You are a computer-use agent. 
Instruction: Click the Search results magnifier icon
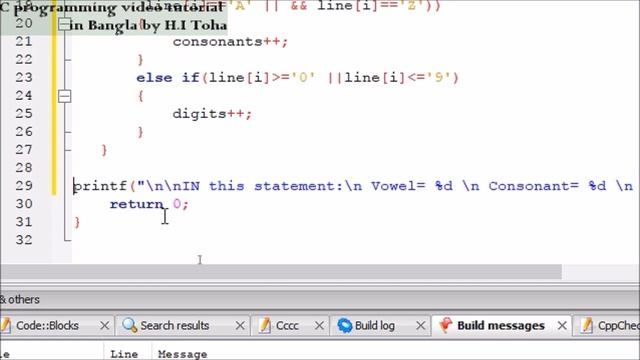click(x=129, y=325)
